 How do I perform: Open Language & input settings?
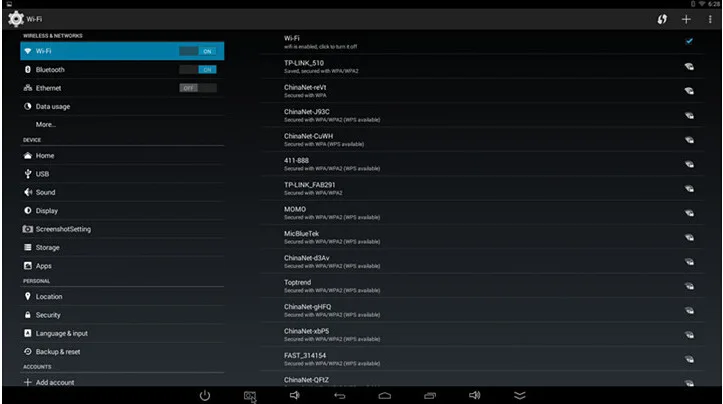click(122, 333)
